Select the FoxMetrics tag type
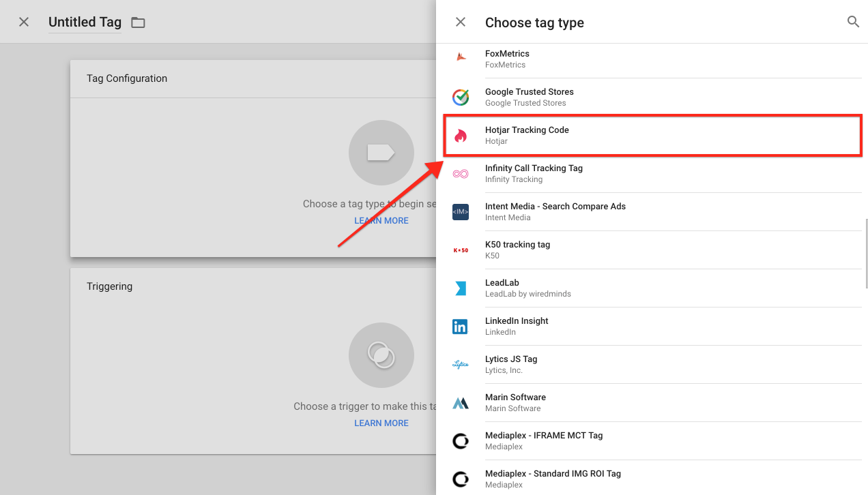 (x=652, y=59)
